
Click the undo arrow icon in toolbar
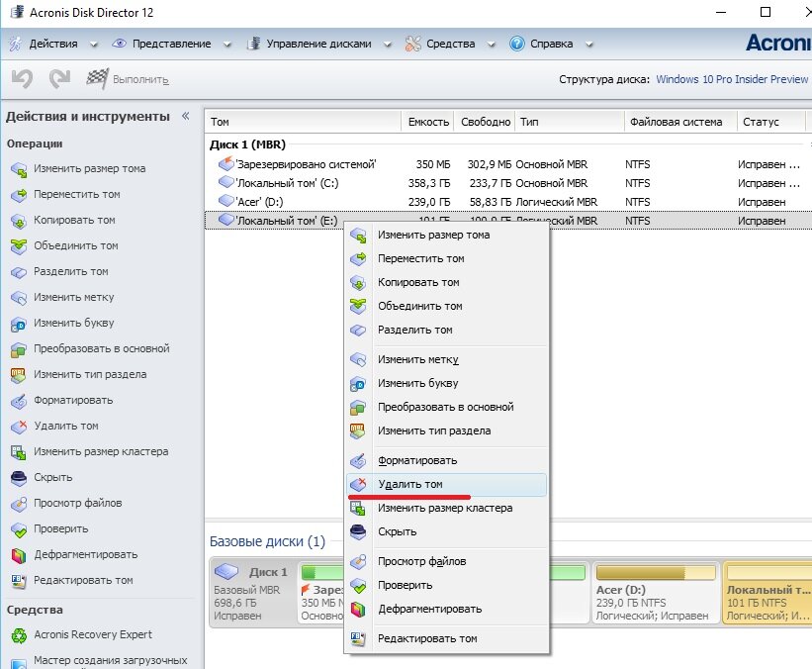23,79
